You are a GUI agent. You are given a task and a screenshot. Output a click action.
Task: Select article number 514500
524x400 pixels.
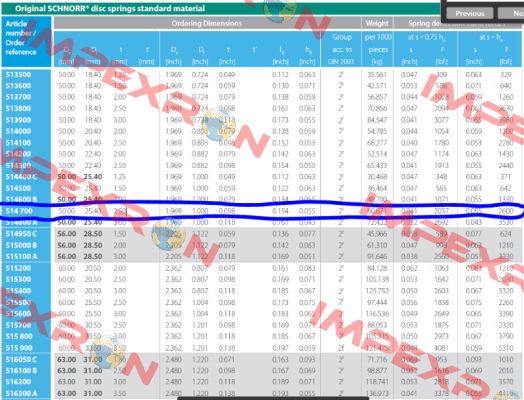18,188
